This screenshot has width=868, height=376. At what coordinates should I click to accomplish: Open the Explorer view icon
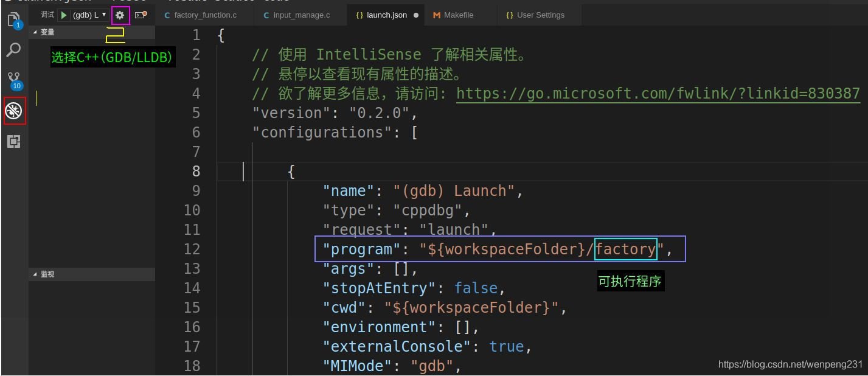14,20
